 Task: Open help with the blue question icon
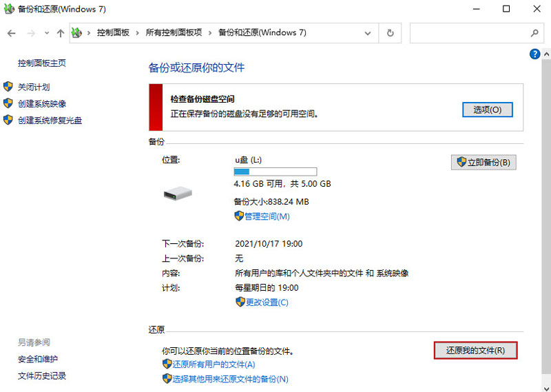(534, 54)
